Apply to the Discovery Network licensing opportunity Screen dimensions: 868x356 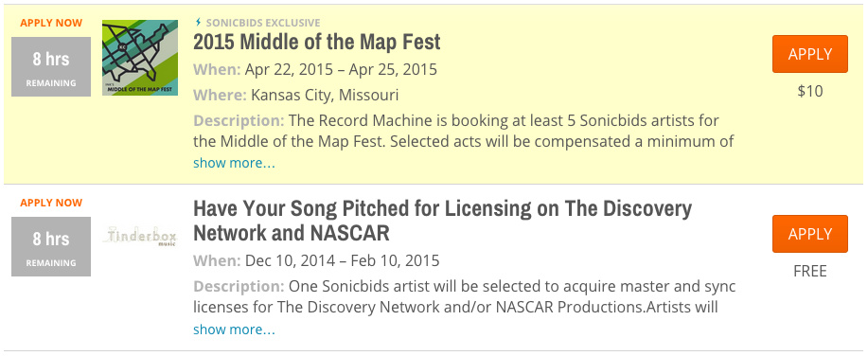click(810, 234)
